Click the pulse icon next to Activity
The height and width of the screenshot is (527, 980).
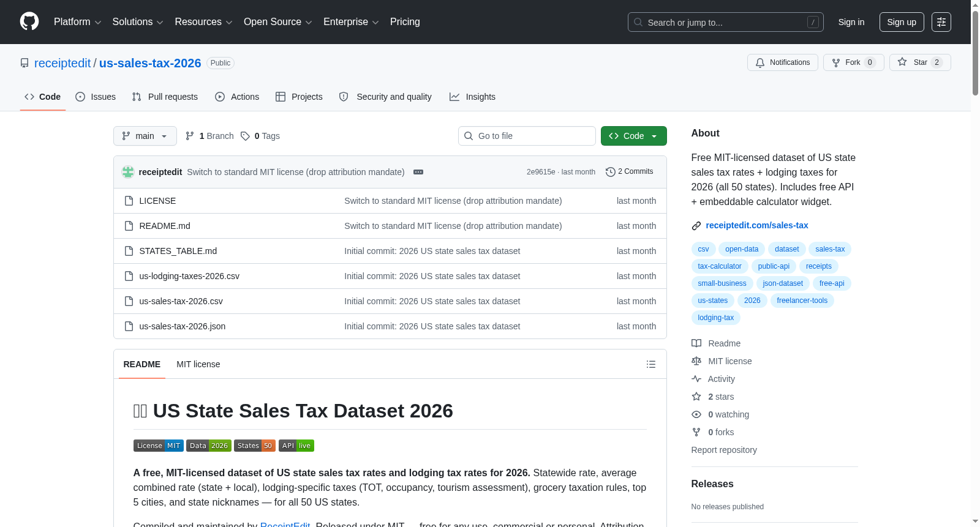click(x=696, y=379)
